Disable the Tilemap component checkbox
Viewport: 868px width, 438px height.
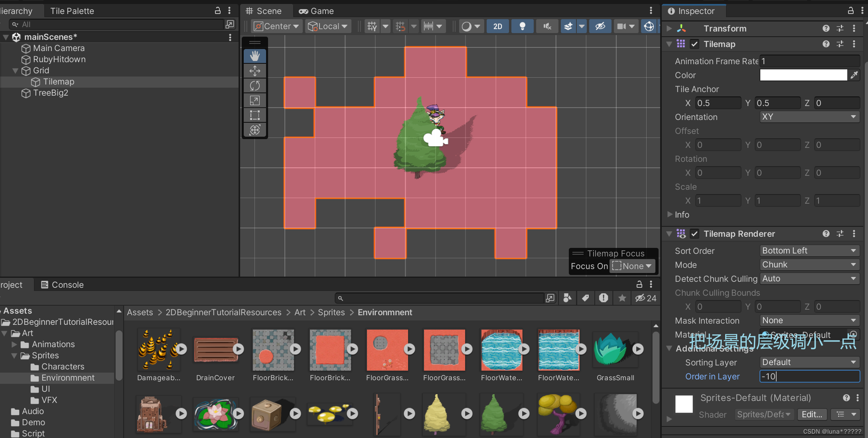[x=694, y=44]
